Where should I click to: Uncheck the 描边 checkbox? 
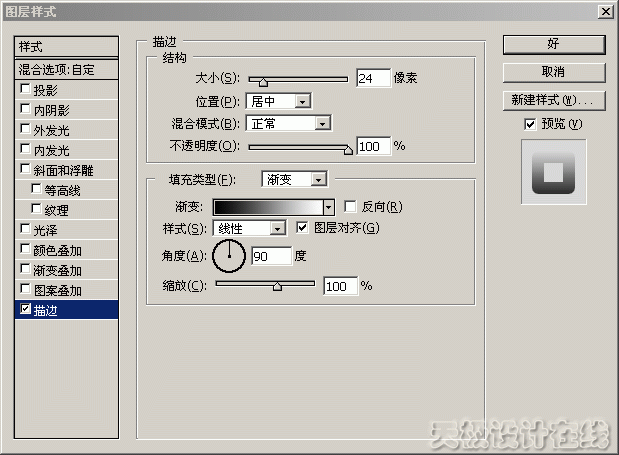click(25, 309)
